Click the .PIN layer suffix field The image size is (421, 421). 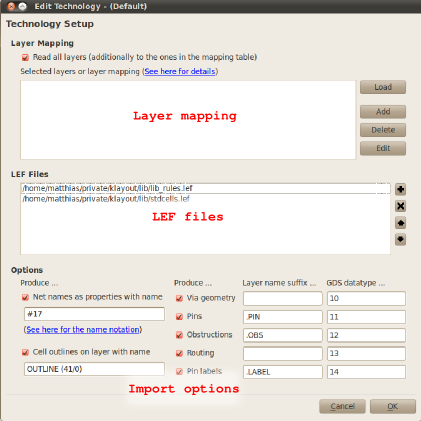coord(283,317)
